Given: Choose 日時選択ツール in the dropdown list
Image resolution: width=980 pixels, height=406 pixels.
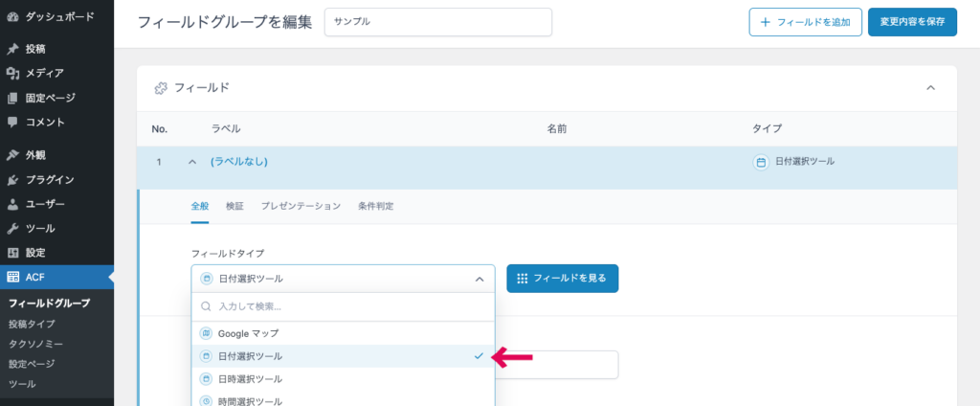Looking at the screenshot, I should (250, 379).
